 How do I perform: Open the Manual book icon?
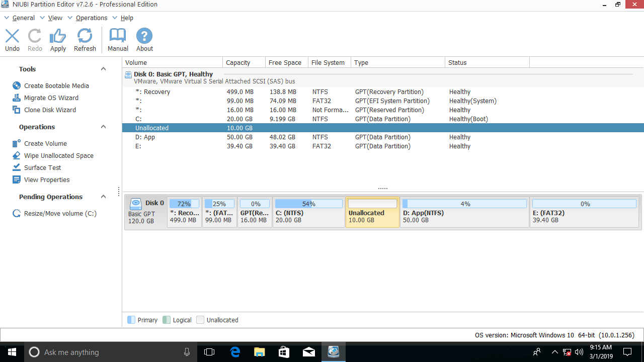(x=118, y=36)
